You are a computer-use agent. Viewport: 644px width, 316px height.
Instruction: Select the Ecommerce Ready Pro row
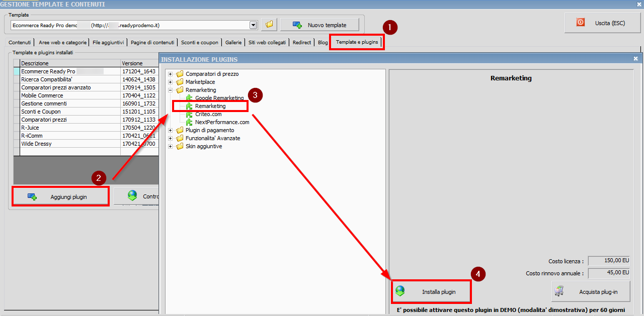pyautogui.click(x=86, y=71)
